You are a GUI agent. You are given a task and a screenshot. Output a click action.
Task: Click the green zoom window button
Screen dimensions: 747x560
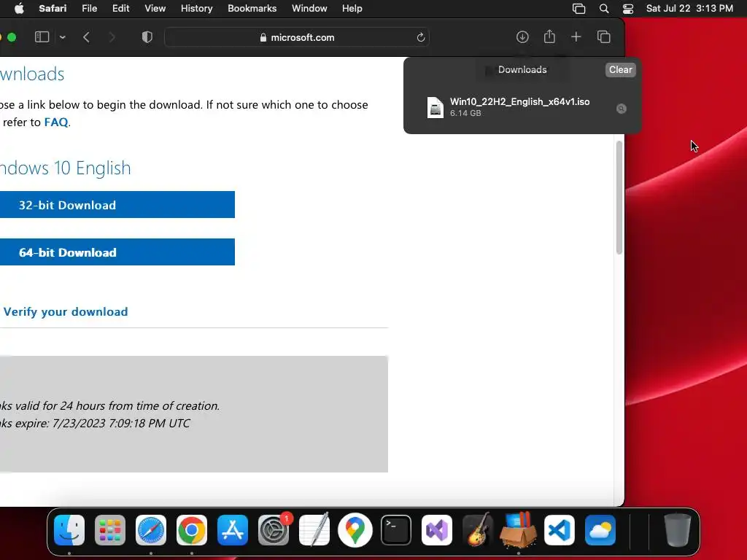[12, 37]
